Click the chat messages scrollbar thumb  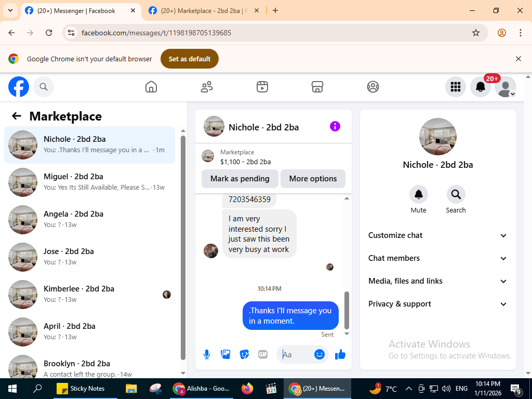pyautogui.click(x=347, y=310)
